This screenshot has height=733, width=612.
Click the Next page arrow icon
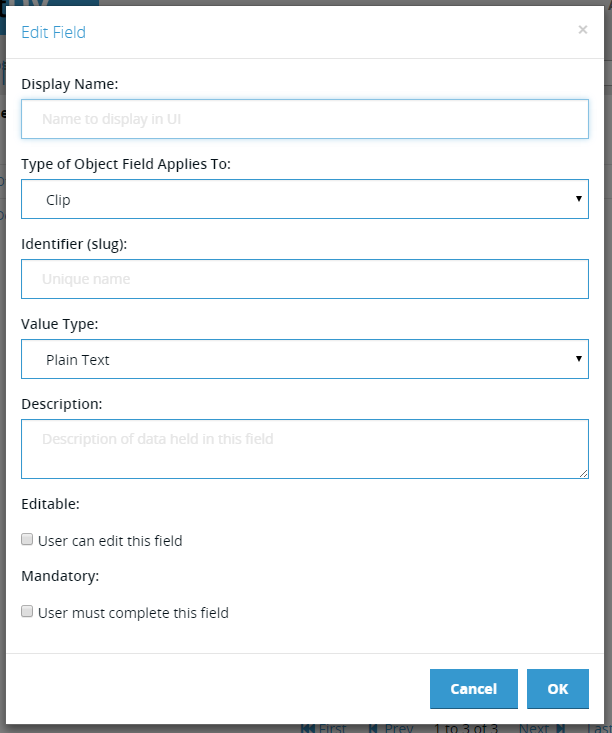[x=561, y=728]
